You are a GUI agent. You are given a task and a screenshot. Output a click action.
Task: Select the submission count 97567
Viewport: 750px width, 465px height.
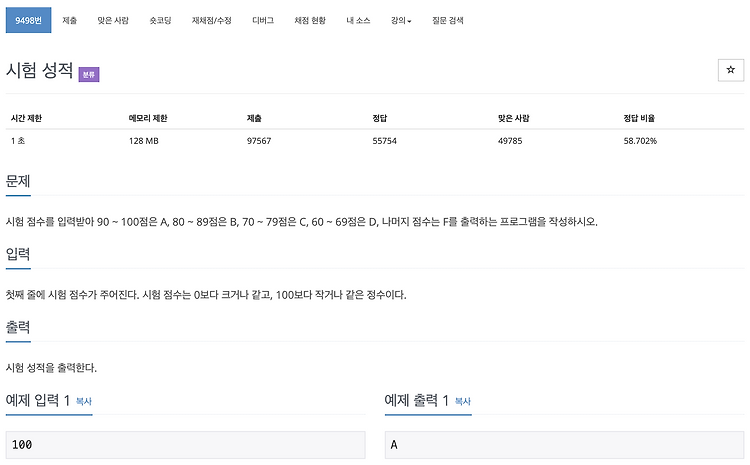point(259,141)
